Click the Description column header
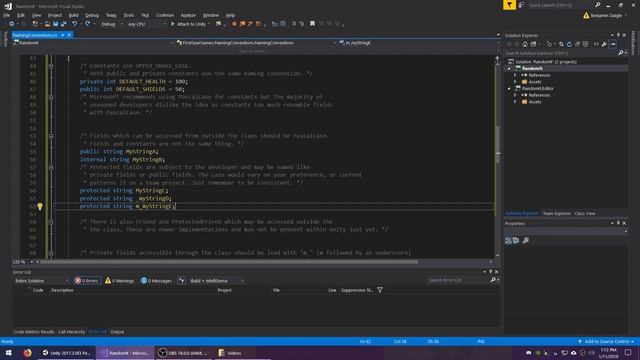Image resolution: width=640 pixels, height=360 pixels. 62,290
